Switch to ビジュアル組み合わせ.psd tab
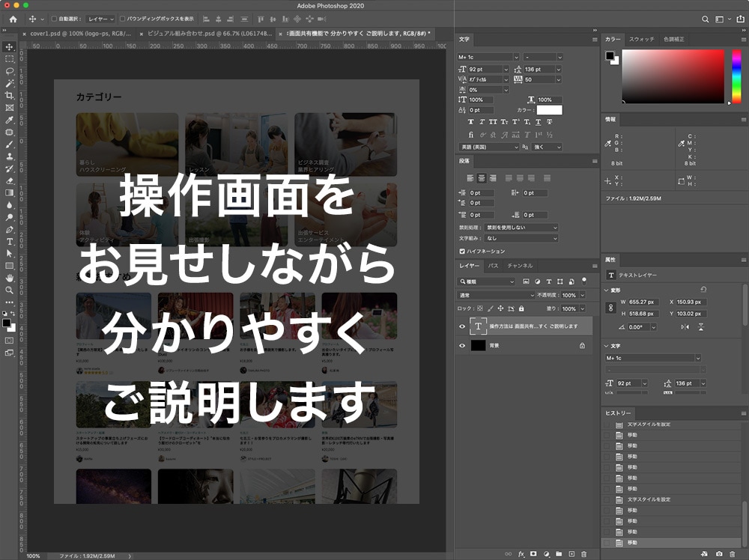This screenshot has height=560, width=749. pos(209,34)
